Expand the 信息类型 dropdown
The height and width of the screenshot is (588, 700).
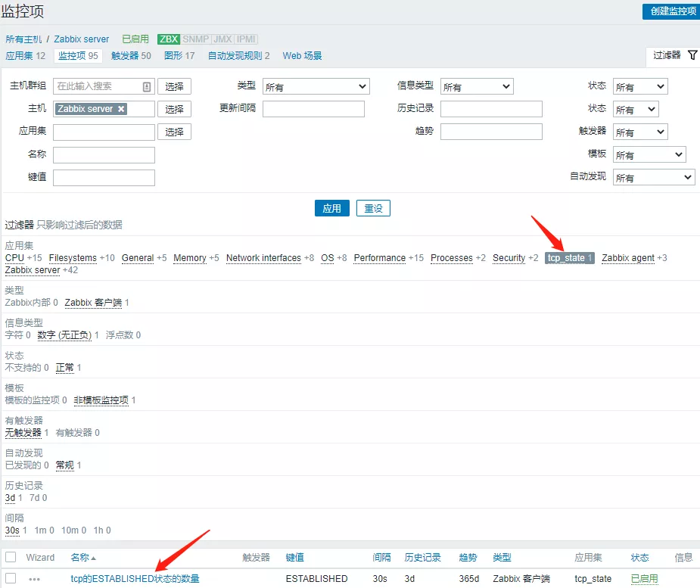[x=477, y=87]
